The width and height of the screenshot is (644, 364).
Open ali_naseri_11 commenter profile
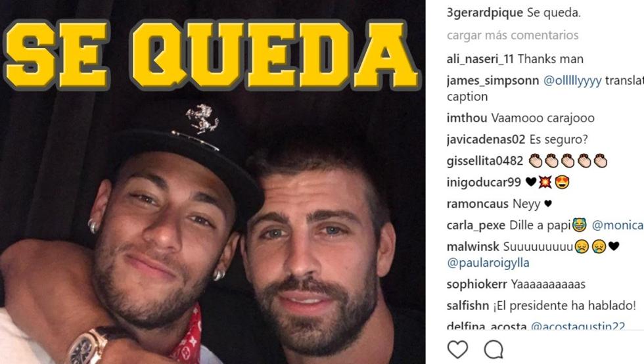coord(480,59)
